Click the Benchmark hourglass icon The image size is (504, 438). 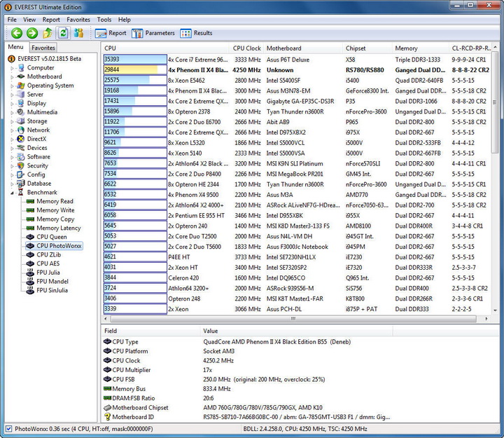[21, 192]
